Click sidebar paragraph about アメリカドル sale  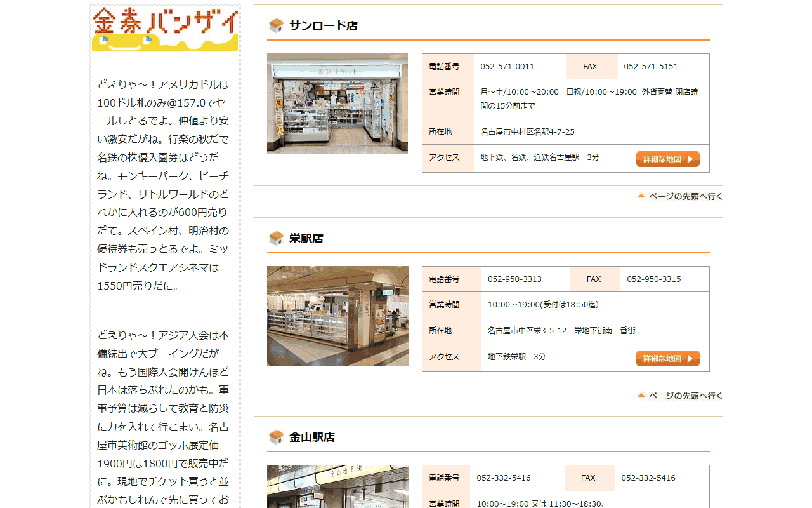click(x=164, y=185)
